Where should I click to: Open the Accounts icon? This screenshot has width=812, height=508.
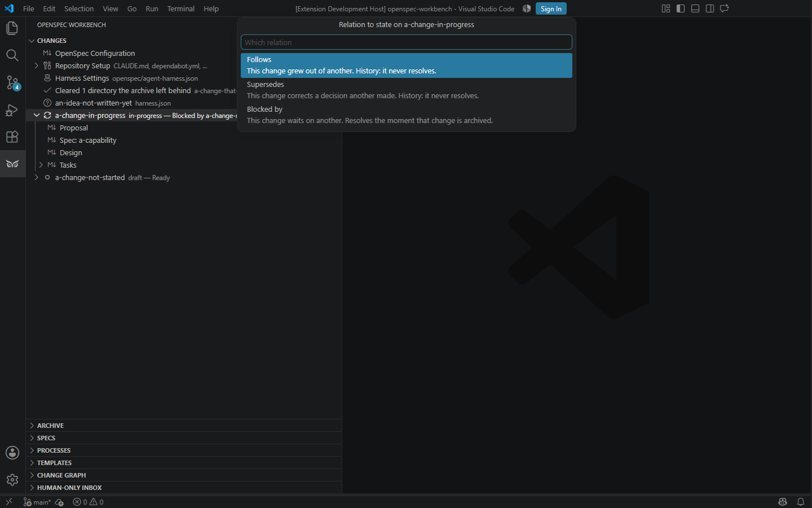[12, 453]
